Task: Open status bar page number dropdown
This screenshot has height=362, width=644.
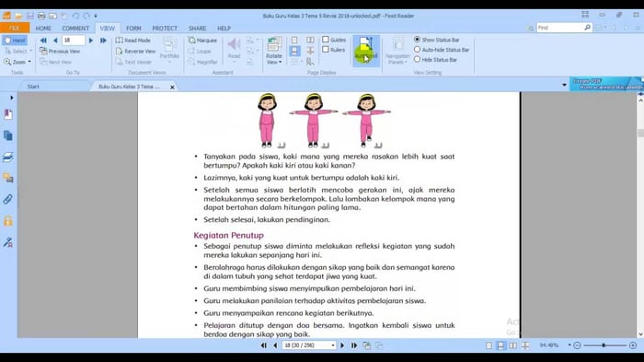Action: pyautogui.click(x=333, y=345)
